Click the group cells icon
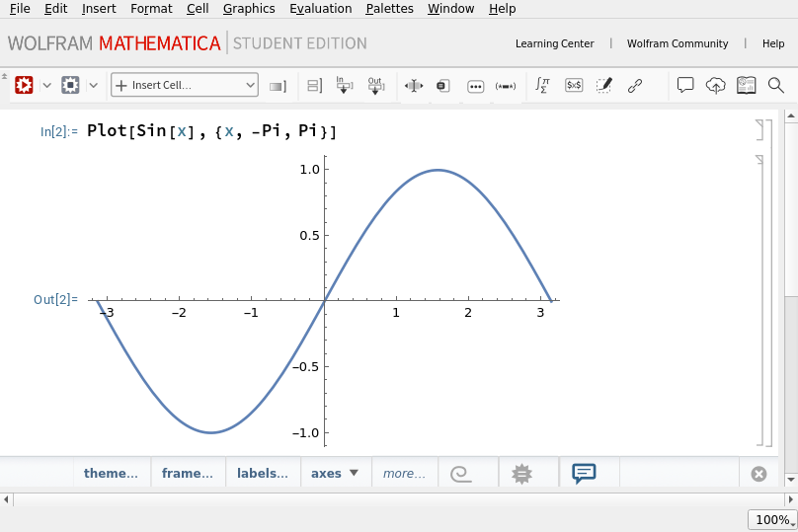This screenshot has width=798, height=532. click(x=314, y=86)
